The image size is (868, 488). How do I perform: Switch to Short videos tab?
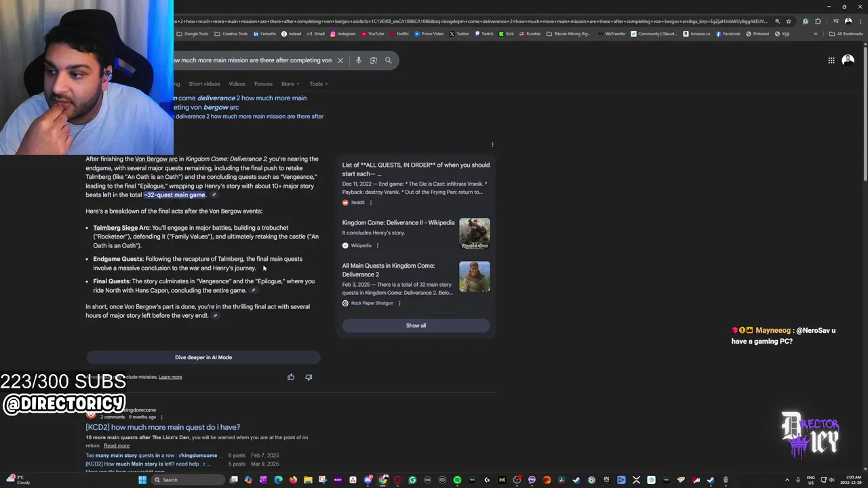pos(204,84)
